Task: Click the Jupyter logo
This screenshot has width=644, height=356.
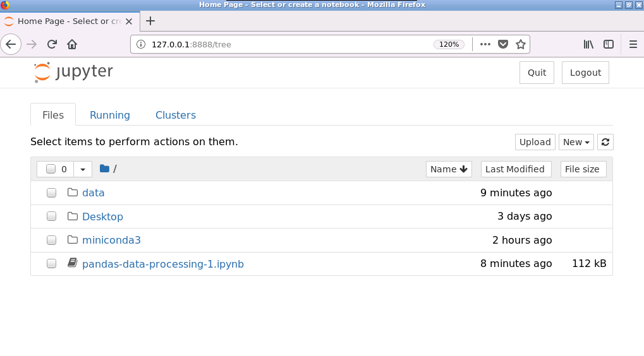Action: tap(73, 72)
